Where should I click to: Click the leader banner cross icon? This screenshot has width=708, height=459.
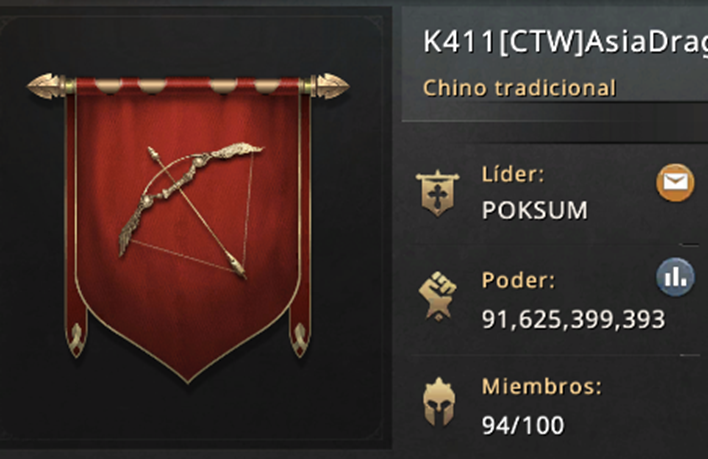pyautogui.click(x=438, y=193)
